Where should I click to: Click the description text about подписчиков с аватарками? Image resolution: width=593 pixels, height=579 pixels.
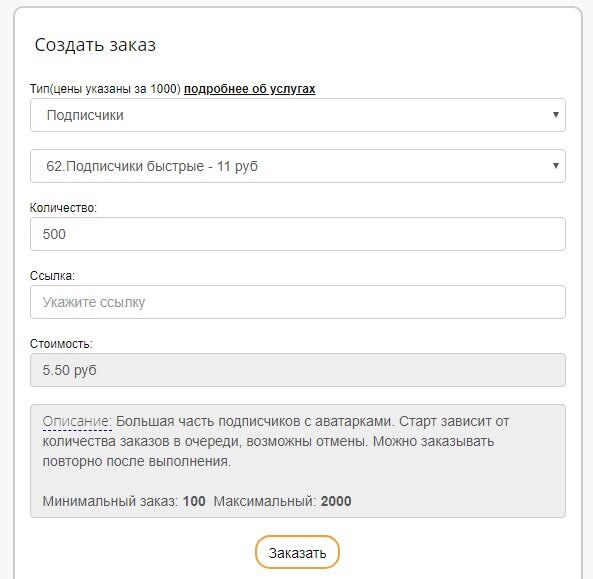click(x=276, y=441)
